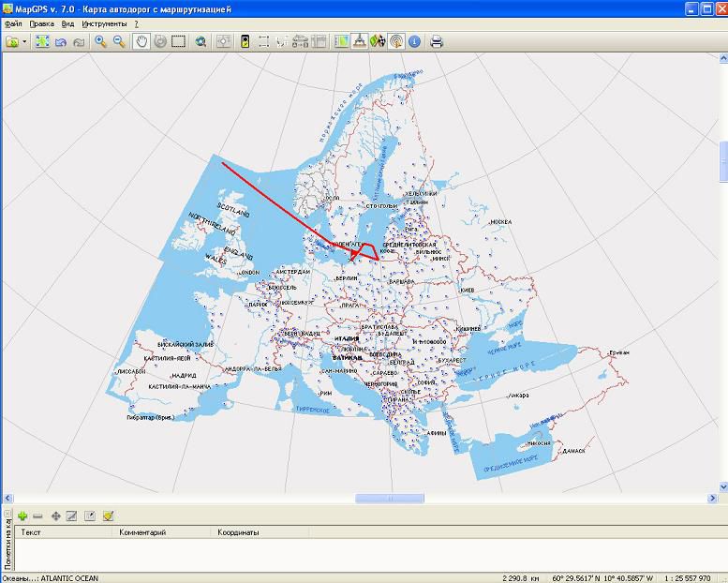Click the zoom in magnifier tool
Image resolution: width=728 pixels, height=583 pixels.
click(x=100, y=41)
